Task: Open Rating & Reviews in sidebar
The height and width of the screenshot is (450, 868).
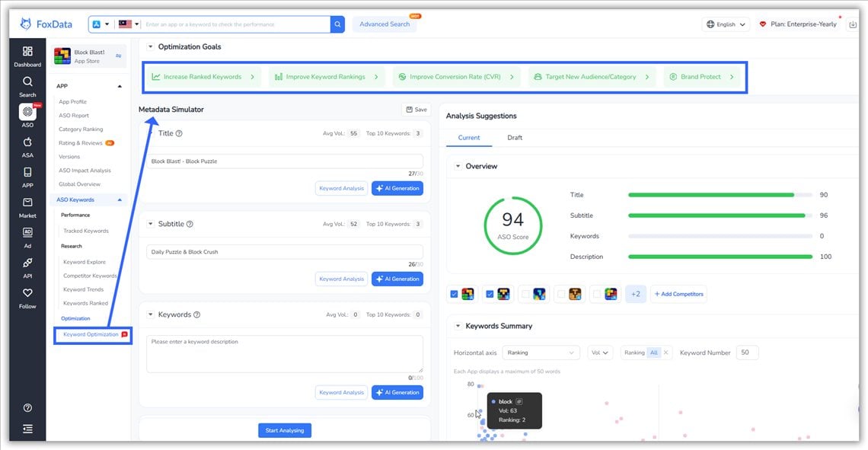Action: coord(81,143)
